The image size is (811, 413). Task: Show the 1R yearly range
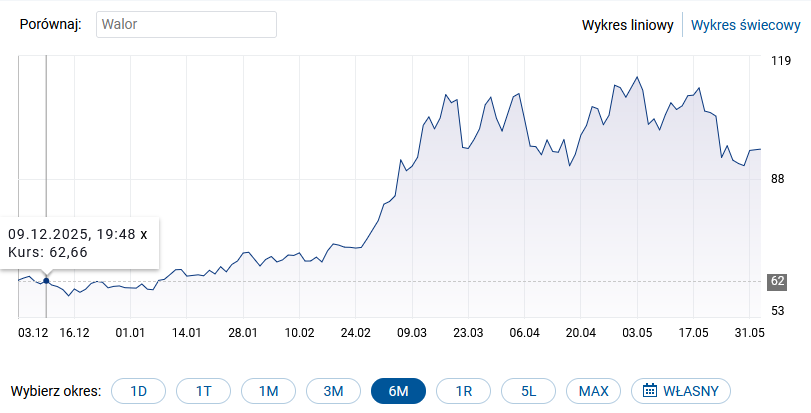tap(463, 391)
